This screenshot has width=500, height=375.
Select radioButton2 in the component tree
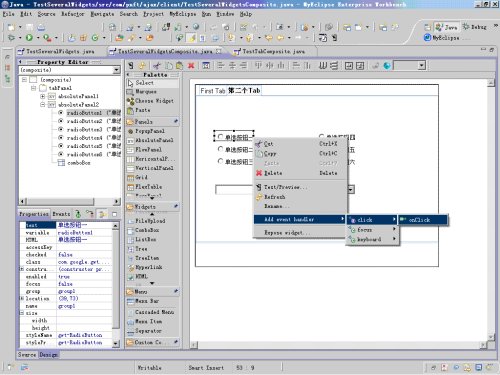click(x=89, y=121)
